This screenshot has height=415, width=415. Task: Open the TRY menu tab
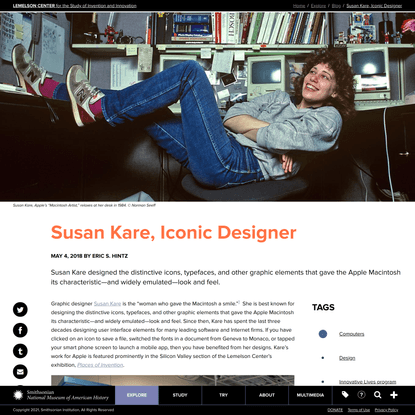pos(224,395)
